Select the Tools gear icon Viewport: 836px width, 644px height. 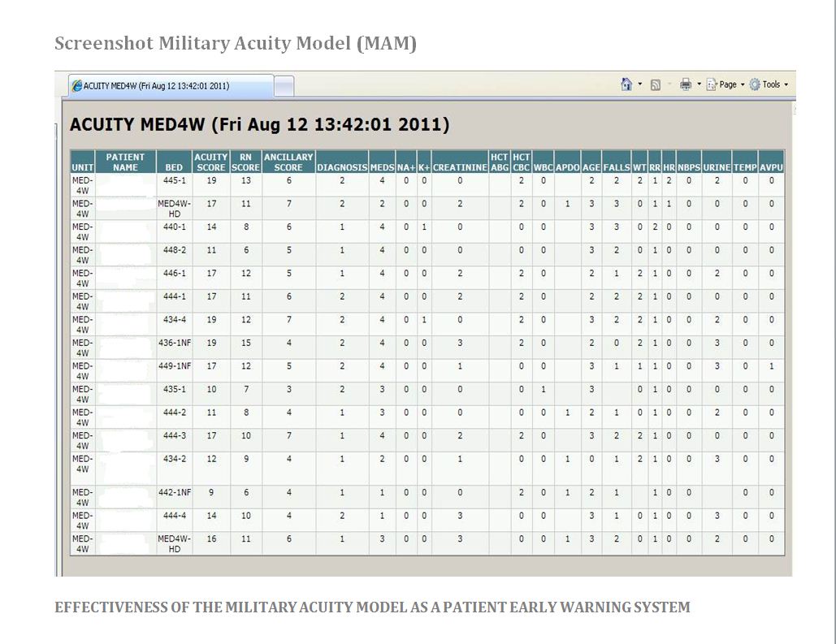(754, 84)
